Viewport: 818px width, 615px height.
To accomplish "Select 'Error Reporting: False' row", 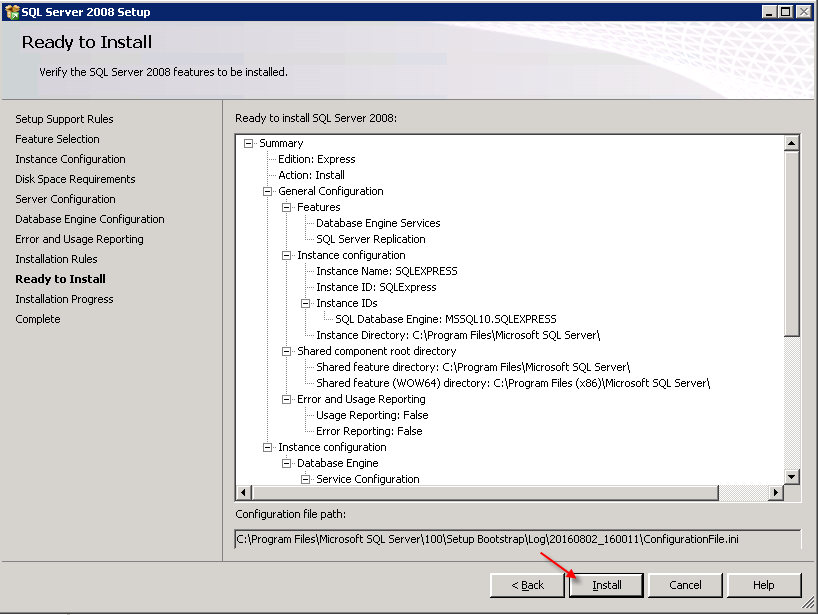I will click(369, 431).
